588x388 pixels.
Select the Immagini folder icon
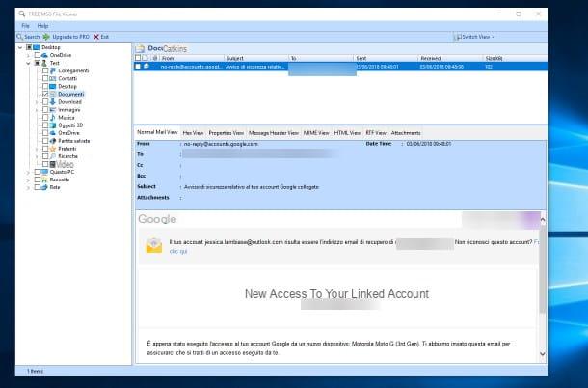pyautogui.click(x=53, y=110)
